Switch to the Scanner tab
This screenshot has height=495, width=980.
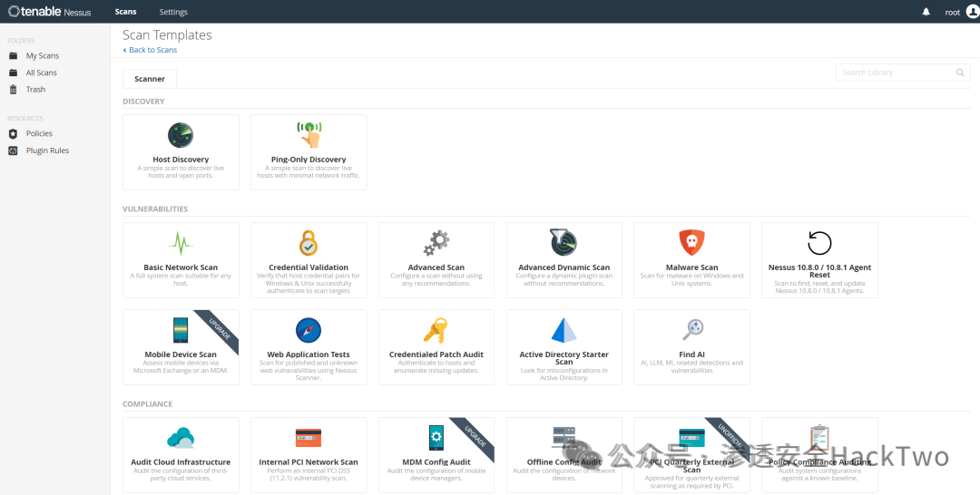pyautogui.click(x=150, y=79)
